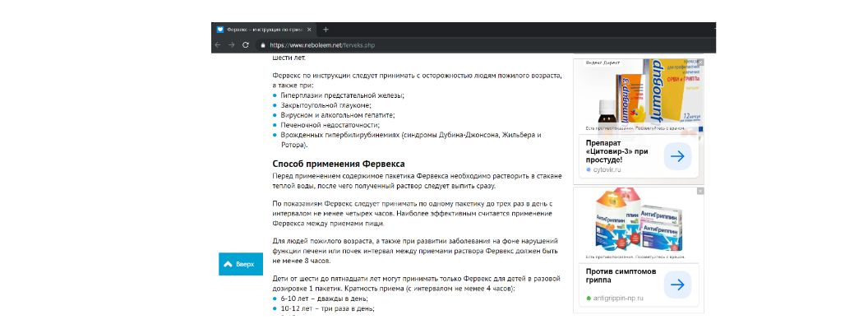Click the Закрытоугольной глаукоме list item
The image size is (868, 324).
point(325,105)
